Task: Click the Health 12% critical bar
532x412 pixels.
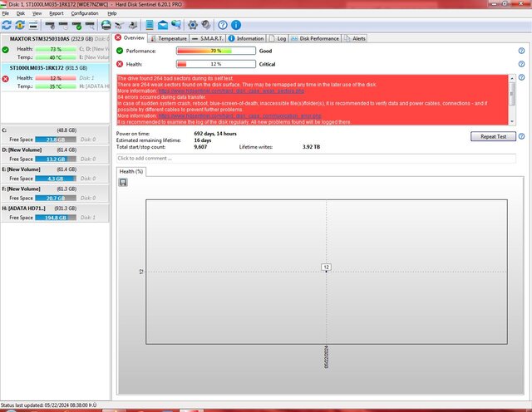Action: (214, 64)
